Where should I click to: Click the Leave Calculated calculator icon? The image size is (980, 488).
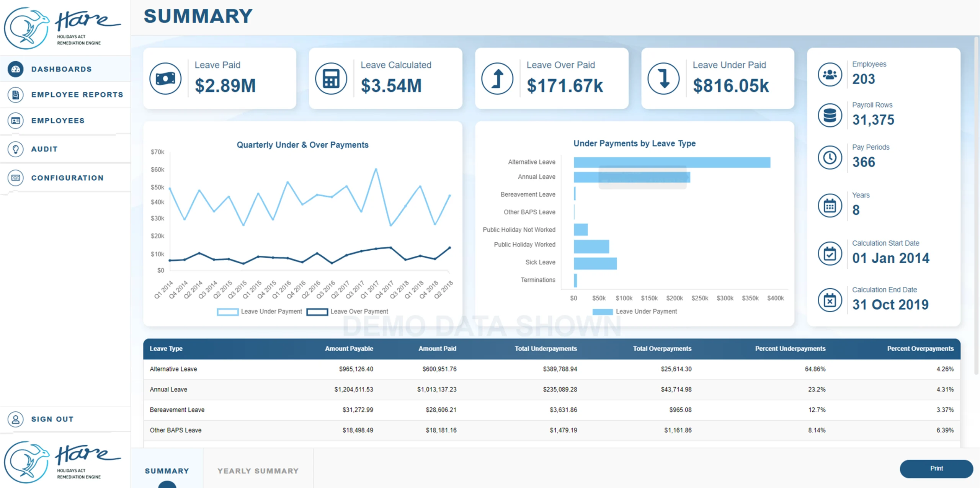coord(331,79)
